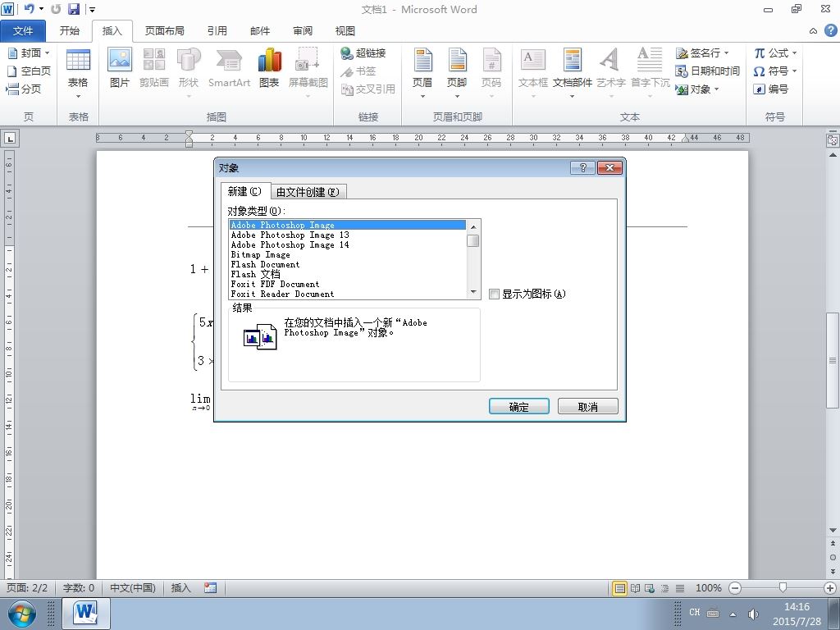Image resolution: width=840 pixels, height=630 pixels.
Task: Expand the Equation (公式) dropdown arrow
Action: click(x=794, y=53)
